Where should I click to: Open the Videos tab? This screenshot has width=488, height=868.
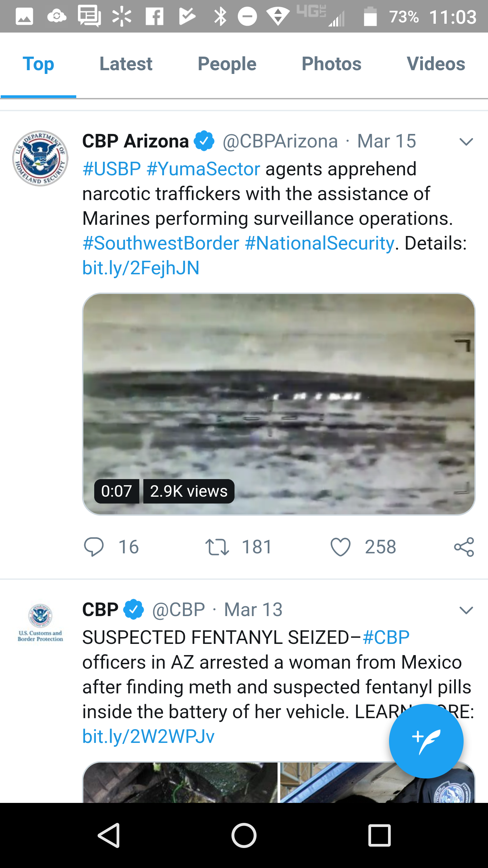(x=436, y=64)
